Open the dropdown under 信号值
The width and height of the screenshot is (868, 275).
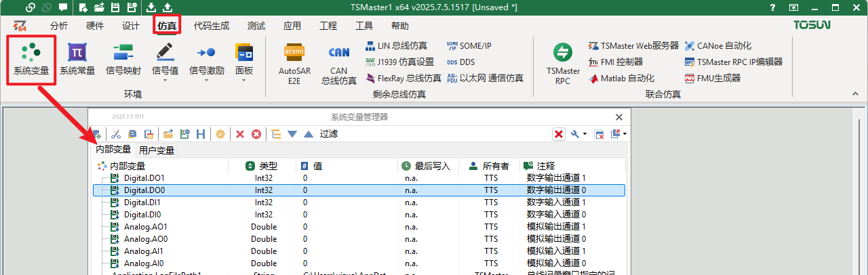click(165, 80)
